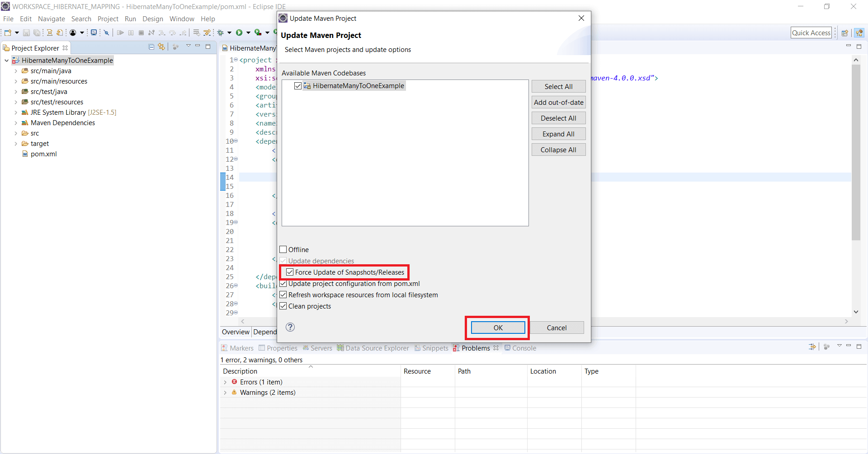Run the application with the green Run icon
This screenshot has width=868, height=454.
click(x=240, y=33)
